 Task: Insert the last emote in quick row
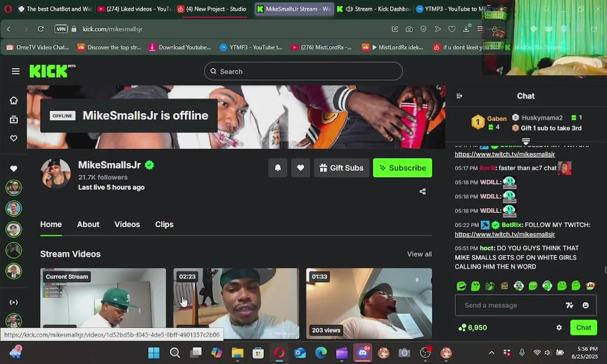pos(590,286)
